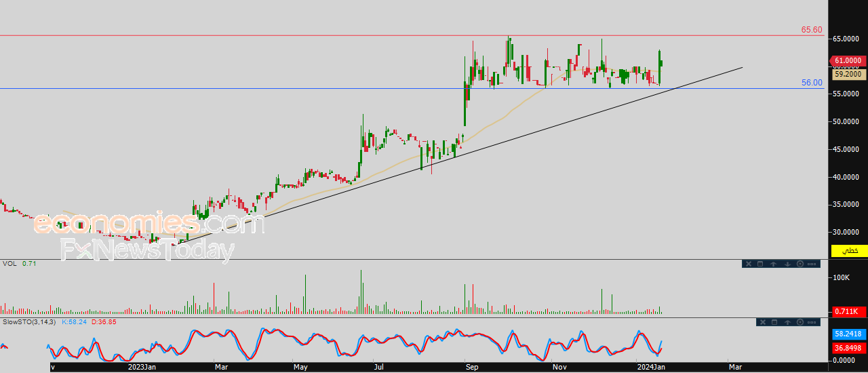Select the SlowSTO(3,14,3) indicator label
The width and height of the screenshot is (868, 373).
[30, 321]
